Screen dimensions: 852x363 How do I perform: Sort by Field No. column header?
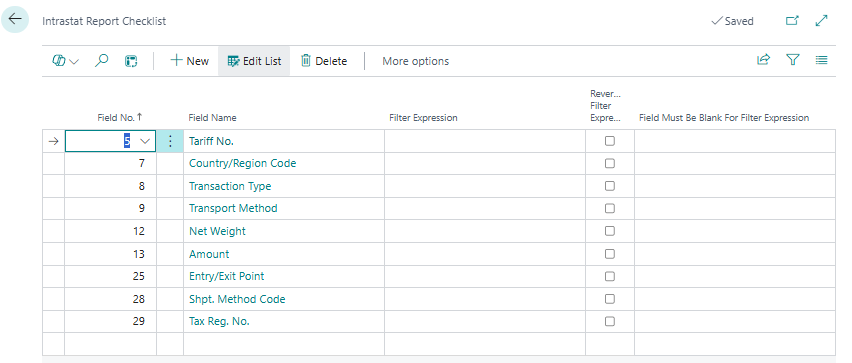click(120, 117)
